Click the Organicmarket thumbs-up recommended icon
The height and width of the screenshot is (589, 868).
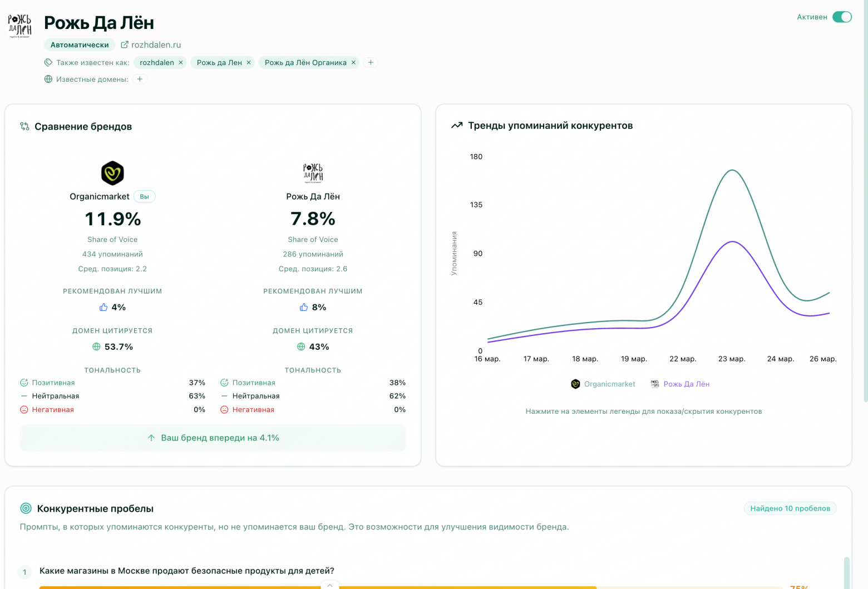pyautogui.click(x=103, y=308)
